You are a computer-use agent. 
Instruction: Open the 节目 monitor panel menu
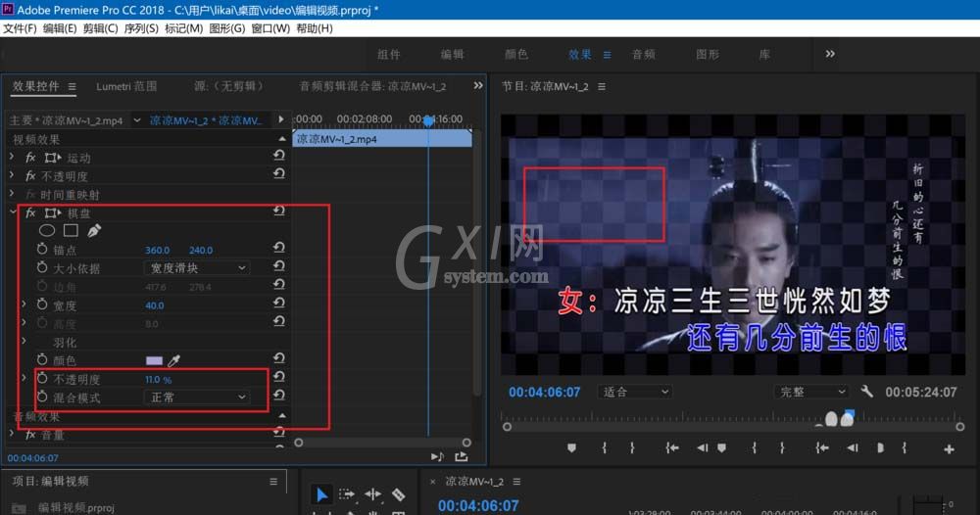coord(602,87)
